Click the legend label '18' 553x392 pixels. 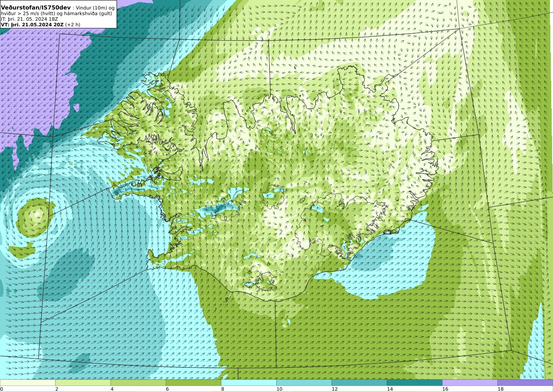pyautogui.click(x=500, y=389)
